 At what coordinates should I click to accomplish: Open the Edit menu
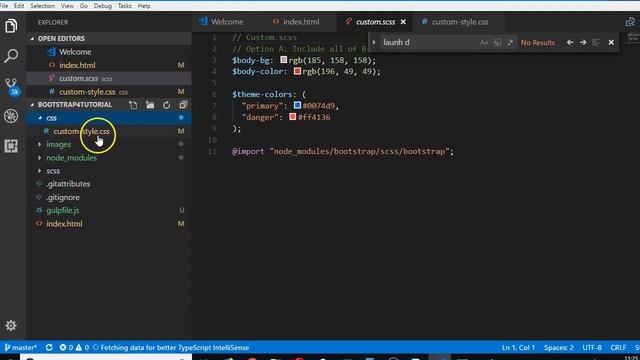pyautogui.click(x=19, y=6)
